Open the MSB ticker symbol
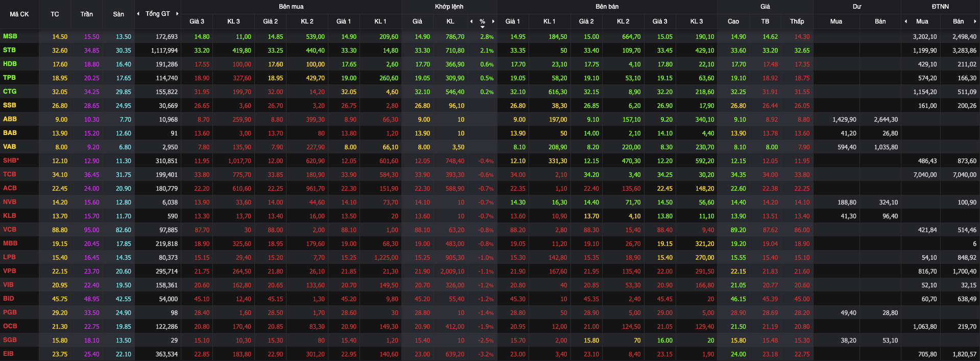Screen dimensions: 980x361 coord(10,36)
